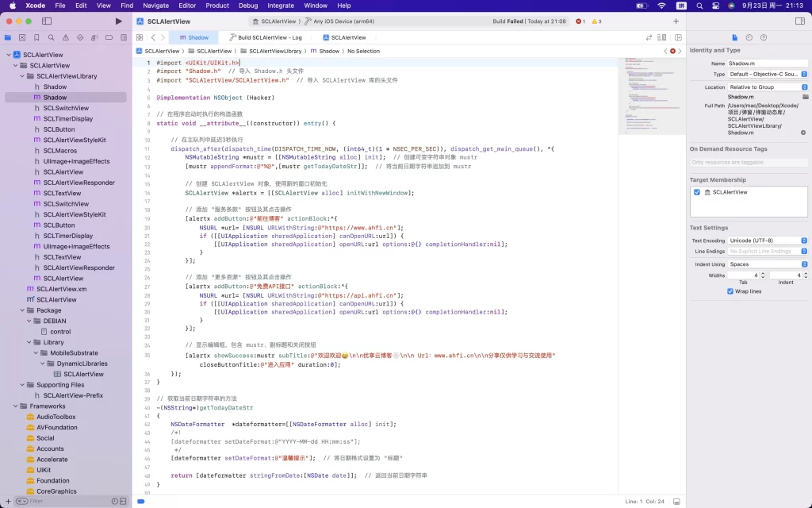Screen dimensions: 812x508
Task: Collapse the MobileSubstrate folder
Action: tap(36, 353)
